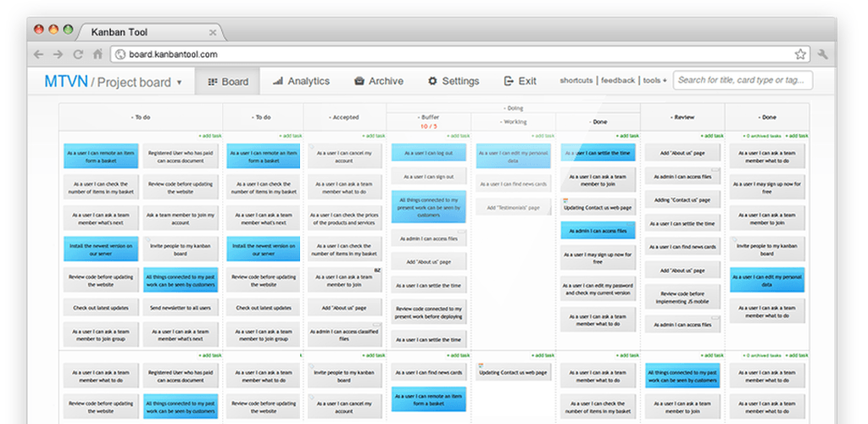Open the Adding "Contact us" page card
The image size is (868, 424).
click(682, 200)
